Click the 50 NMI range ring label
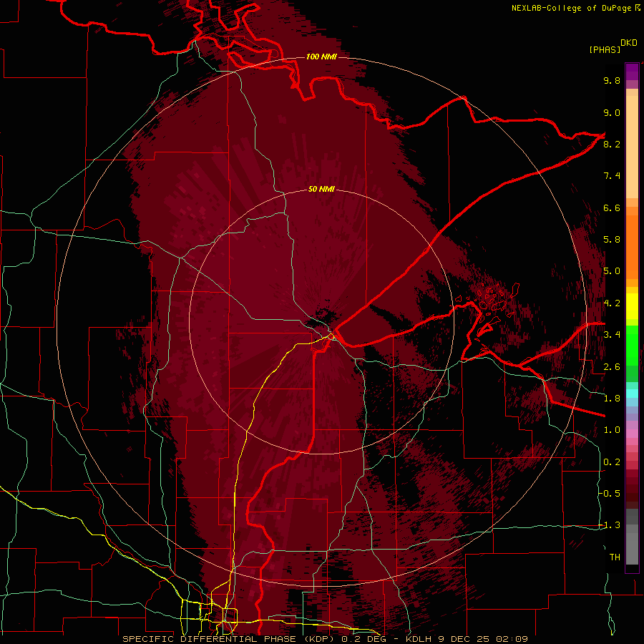644x644 pixels. (321, 189)
